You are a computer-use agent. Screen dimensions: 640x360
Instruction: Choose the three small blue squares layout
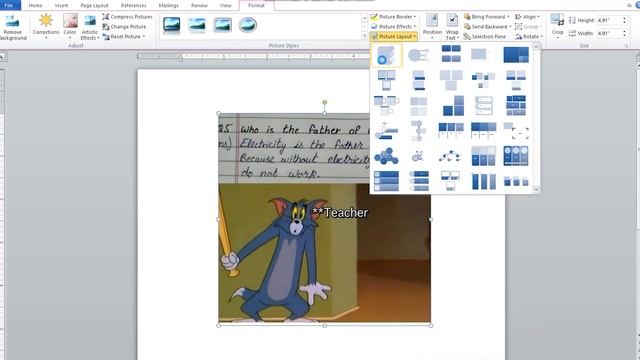pyautogui.click(x=516, y=181)
